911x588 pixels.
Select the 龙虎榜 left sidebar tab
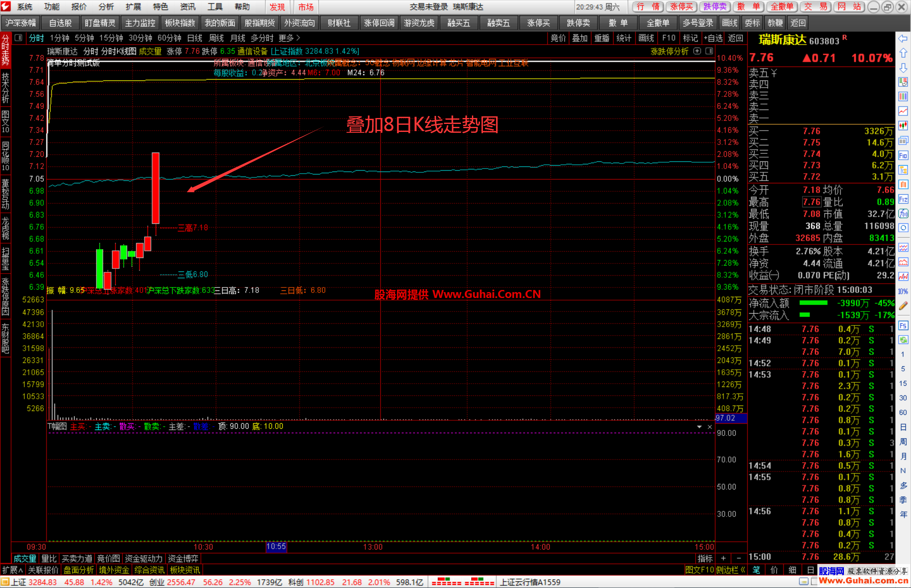click(5, 228)
